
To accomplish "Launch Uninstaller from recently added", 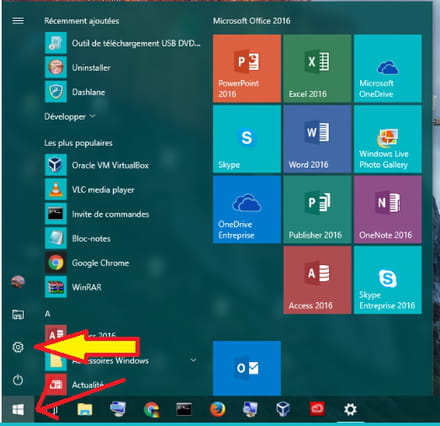I will coord(123,67).
